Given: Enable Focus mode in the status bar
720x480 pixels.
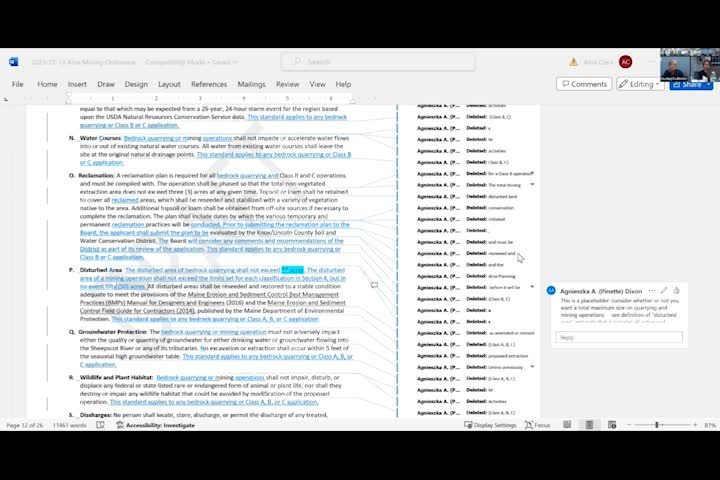Looking at the screenshot, I should tap(537, 425).
